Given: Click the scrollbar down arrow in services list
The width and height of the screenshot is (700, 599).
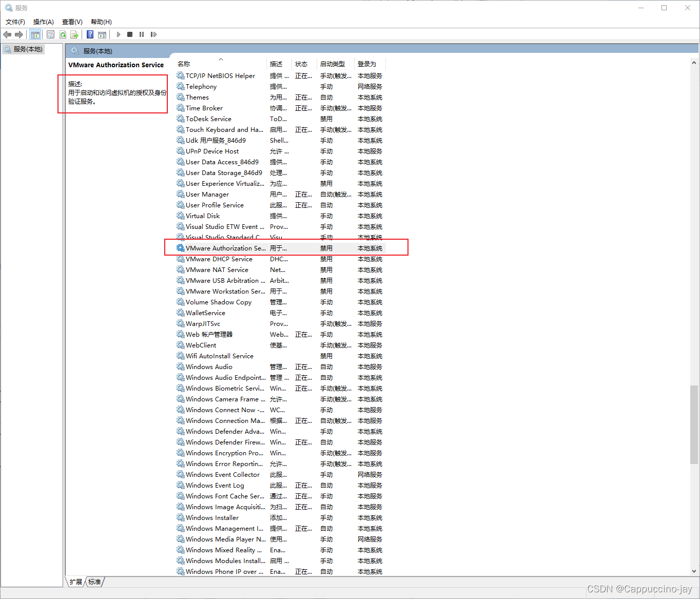Looking at the screenshot, I should [694, 571].
